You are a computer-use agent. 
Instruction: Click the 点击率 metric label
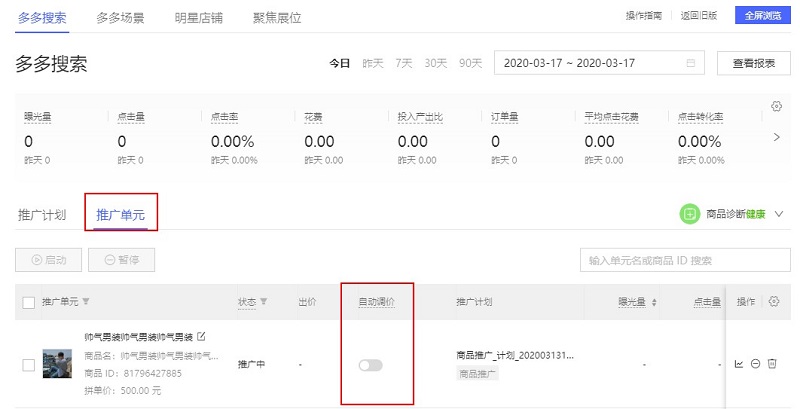coord(224,117)
